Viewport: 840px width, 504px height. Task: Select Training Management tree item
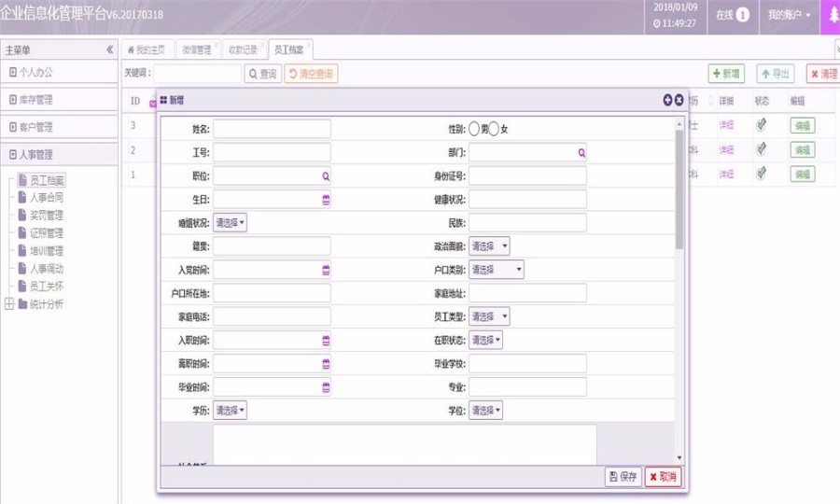click(x=42, y=251)
